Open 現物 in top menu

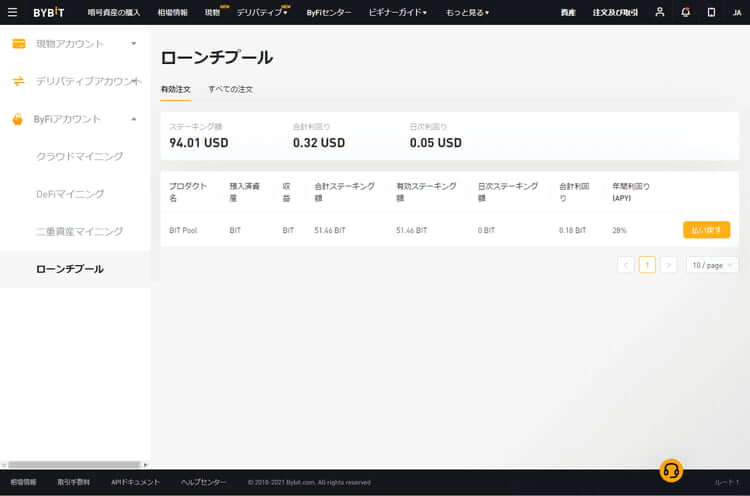tap(212, 13)
